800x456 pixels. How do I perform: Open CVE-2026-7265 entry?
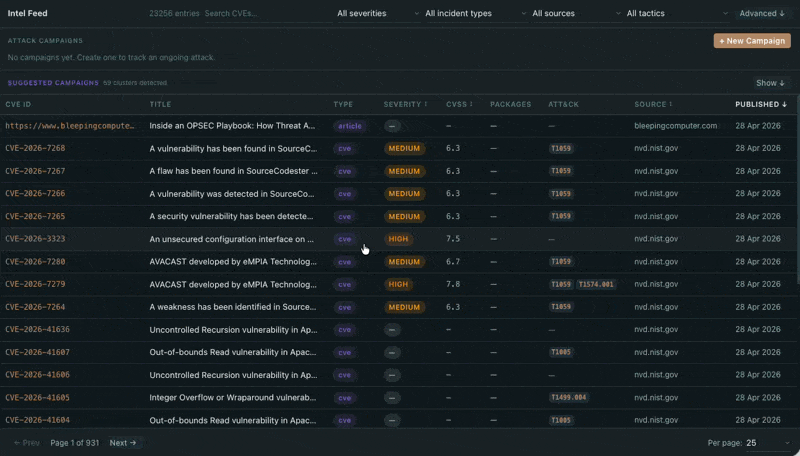coord(35,216)
